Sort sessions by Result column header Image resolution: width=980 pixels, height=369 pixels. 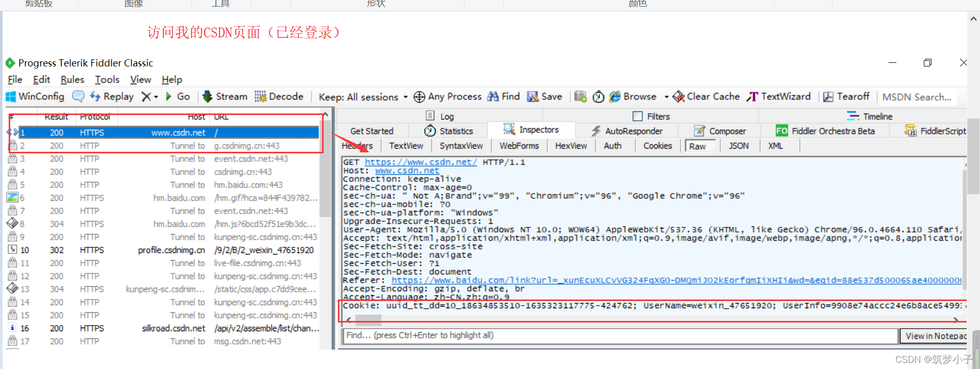(56, 117)
